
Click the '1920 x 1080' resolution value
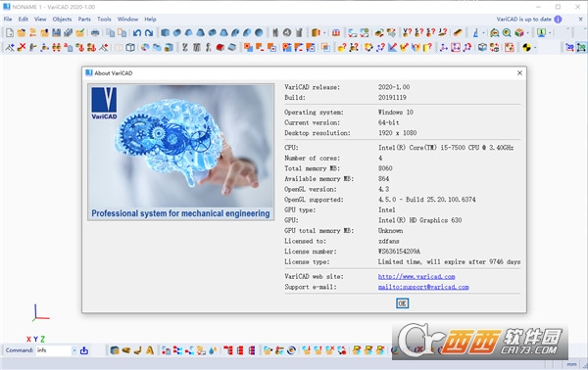coord(398,133)
